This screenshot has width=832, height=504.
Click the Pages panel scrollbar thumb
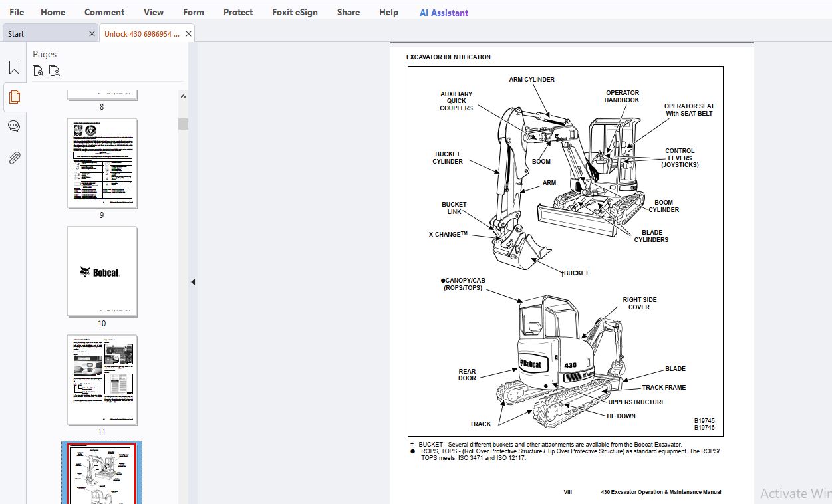coord(183,124)
